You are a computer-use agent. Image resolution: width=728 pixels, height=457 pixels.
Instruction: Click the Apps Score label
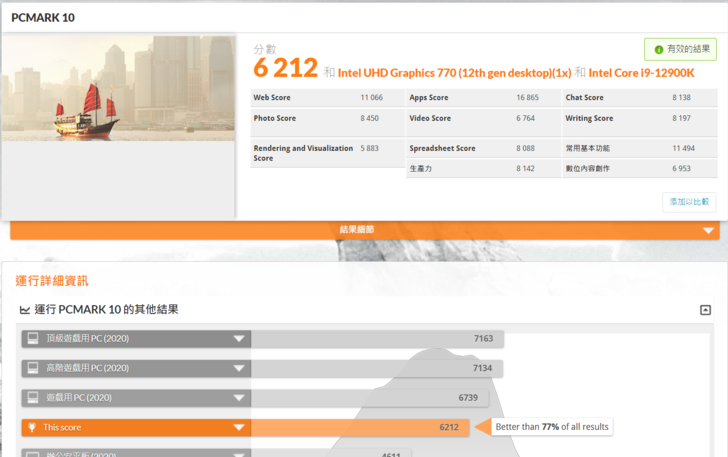point(429,98)
